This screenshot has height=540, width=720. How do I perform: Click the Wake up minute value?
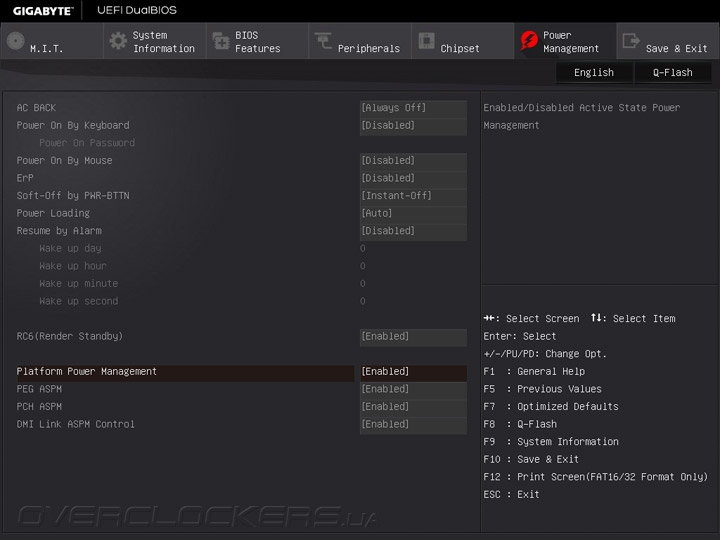[363, 284]
